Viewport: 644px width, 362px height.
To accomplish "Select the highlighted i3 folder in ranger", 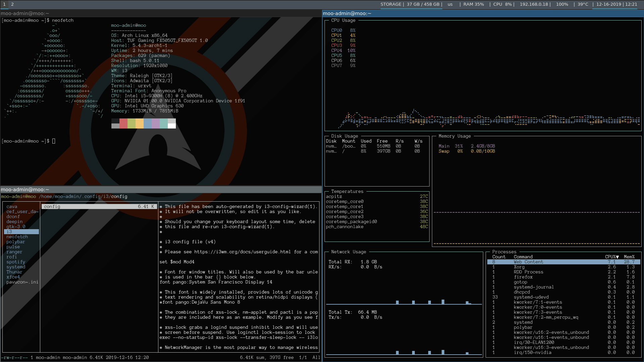I will tap(21, 232).
